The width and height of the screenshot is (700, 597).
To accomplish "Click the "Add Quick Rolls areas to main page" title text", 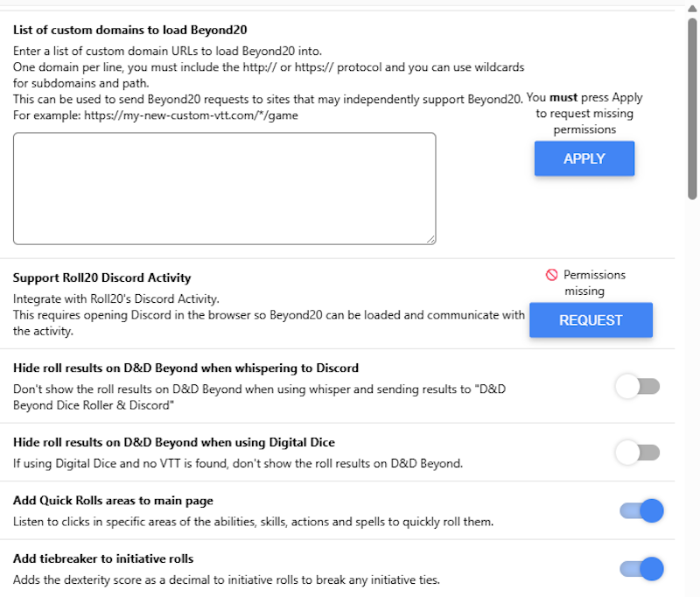I will 113,501.
